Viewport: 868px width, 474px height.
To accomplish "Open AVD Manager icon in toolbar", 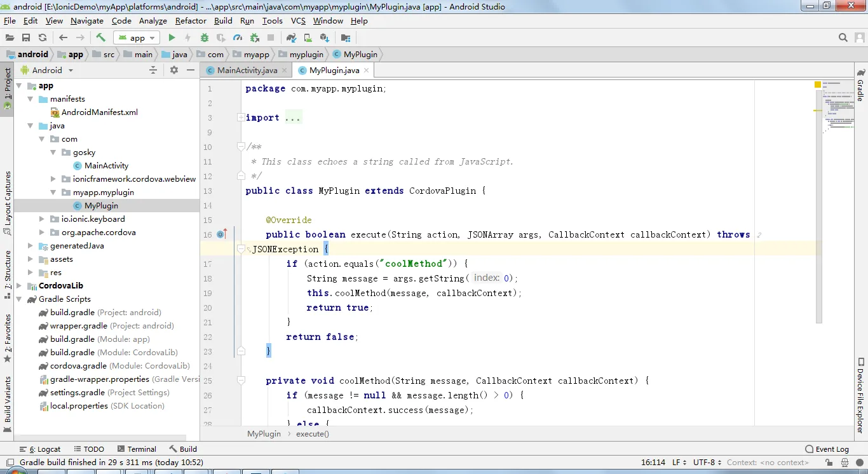I will [x=308, y=37].
